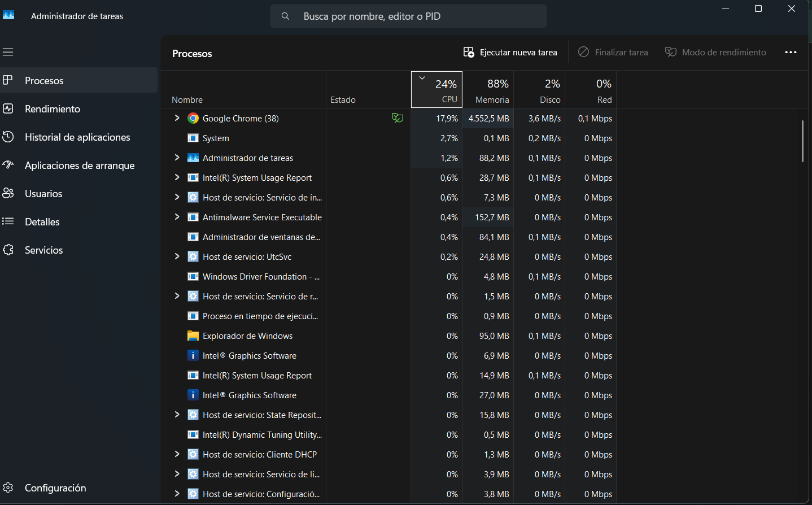Select Chrome's 4.552,5 MB memory cell
The image size is (812, 505).
[488, 118]
